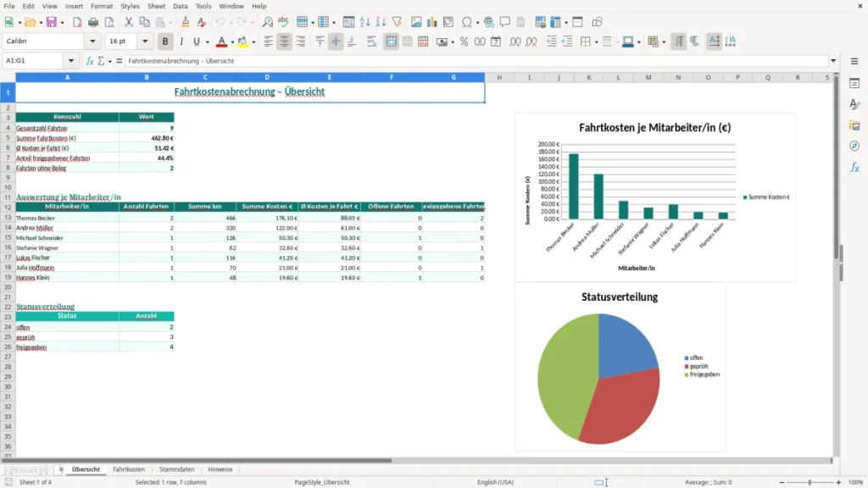Screen dimensions: 868x488
Task: Open the Data menu
Action: [x=180, y=6]
